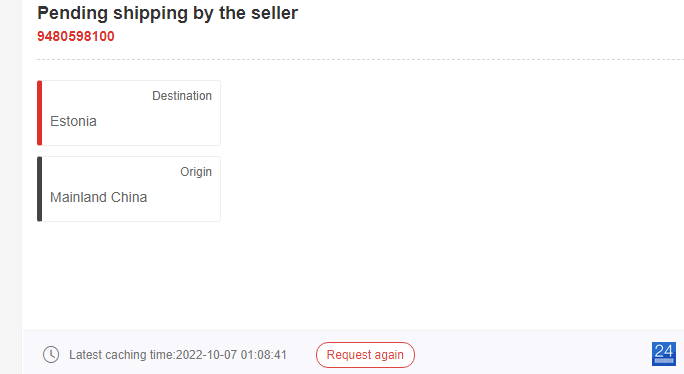Click the Destination label
Viewport: 684px width, 374px height.
coord(182,96)
